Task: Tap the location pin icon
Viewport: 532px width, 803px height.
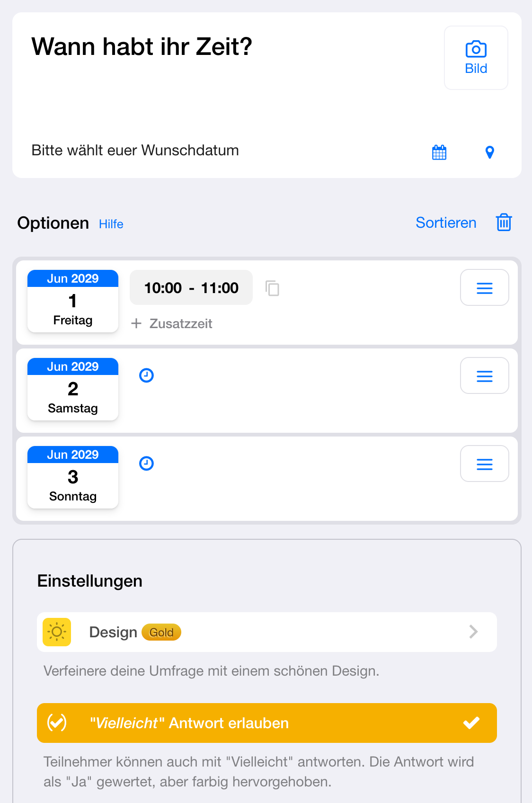Action: (490, 152)
